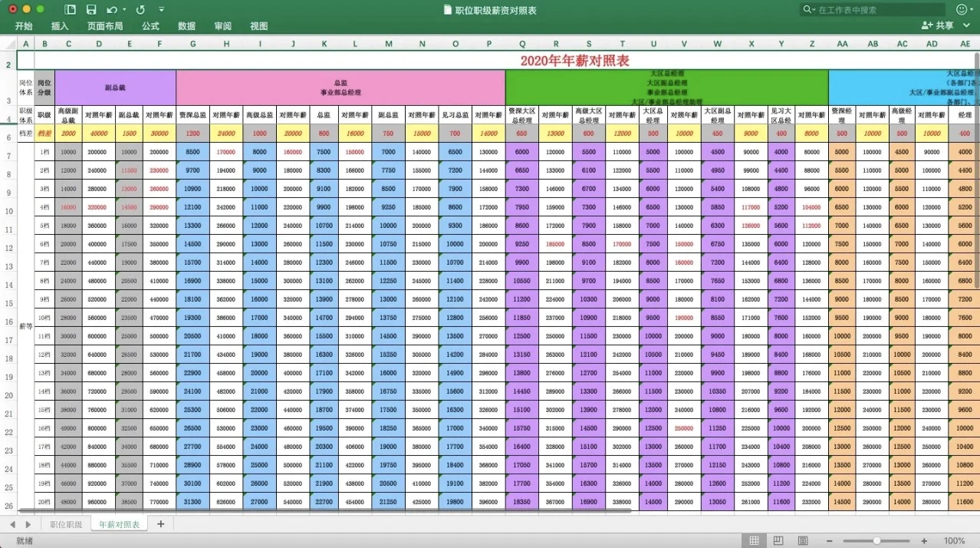This screenshot has height=548, width=980.
Task: Click the 大区副总经理 header cell
Action: 717,115
